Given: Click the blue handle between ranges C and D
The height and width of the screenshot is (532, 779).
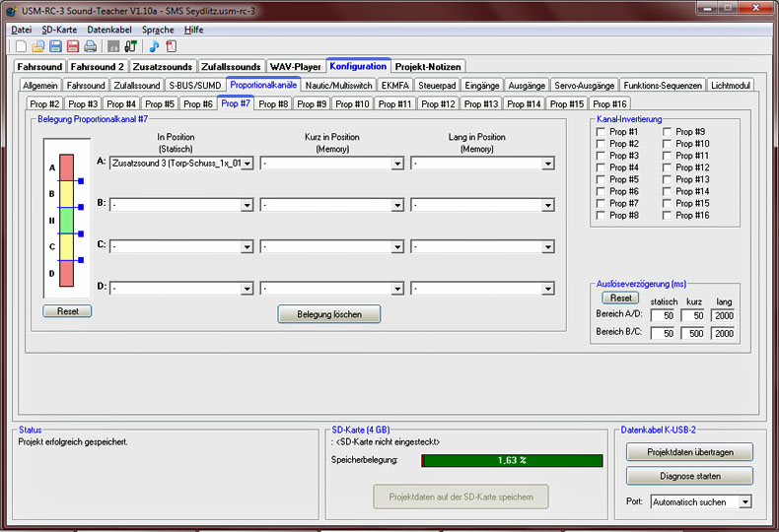Looking at the screenshot, I should (81, 260).
